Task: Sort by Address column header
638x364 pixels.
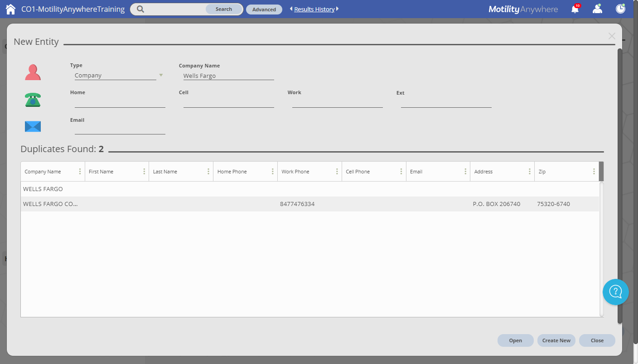Action: [483, 172]
